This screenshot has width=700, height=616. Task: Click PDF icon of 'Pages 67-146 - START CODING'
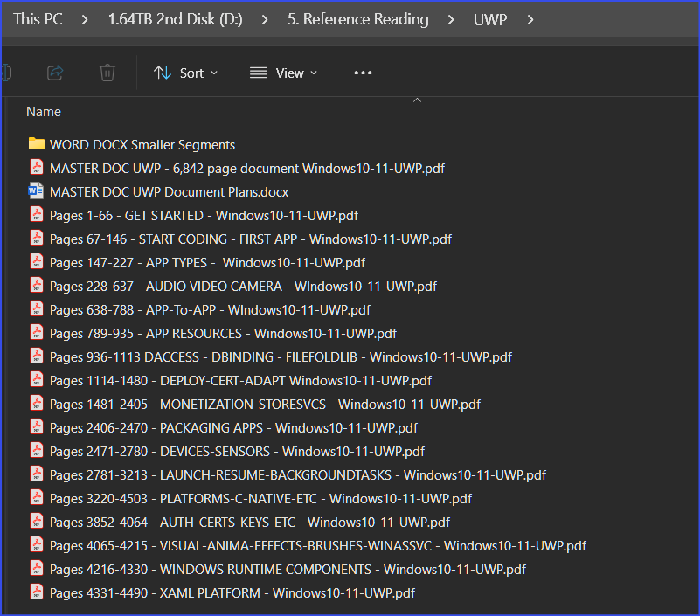37,238
